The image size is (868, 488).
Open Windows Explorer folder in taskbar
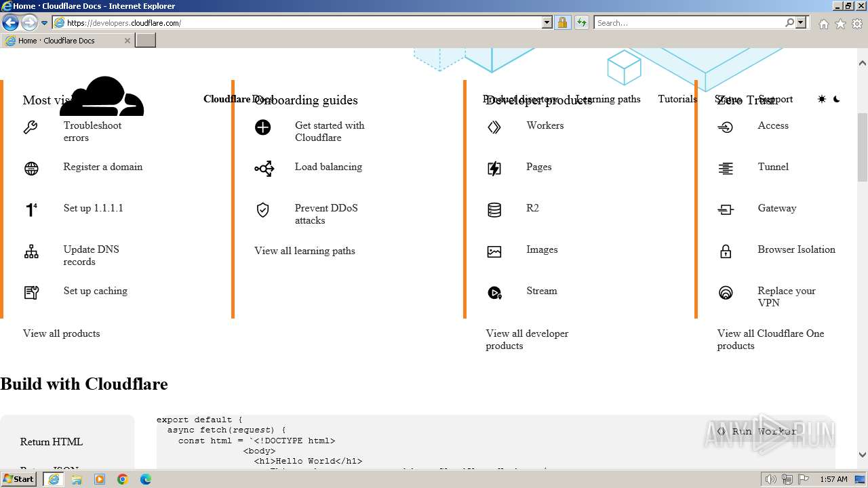pyautogui.click(x=77, y=479)
